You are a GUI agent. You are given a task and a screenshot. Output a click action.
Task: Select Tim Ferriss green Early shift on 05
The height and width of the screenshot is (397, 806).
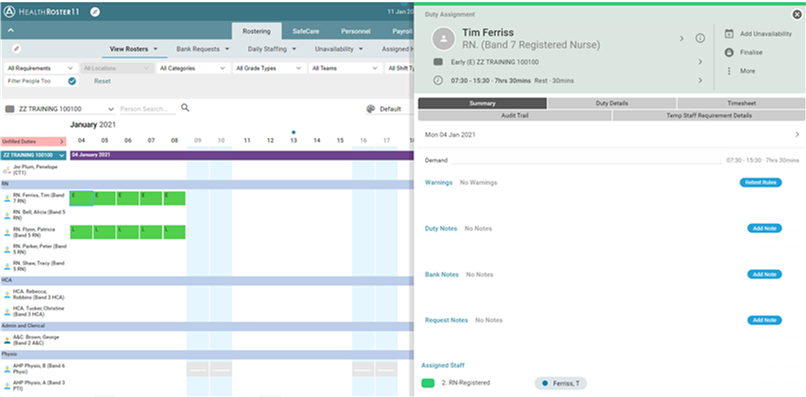point(104,198)
